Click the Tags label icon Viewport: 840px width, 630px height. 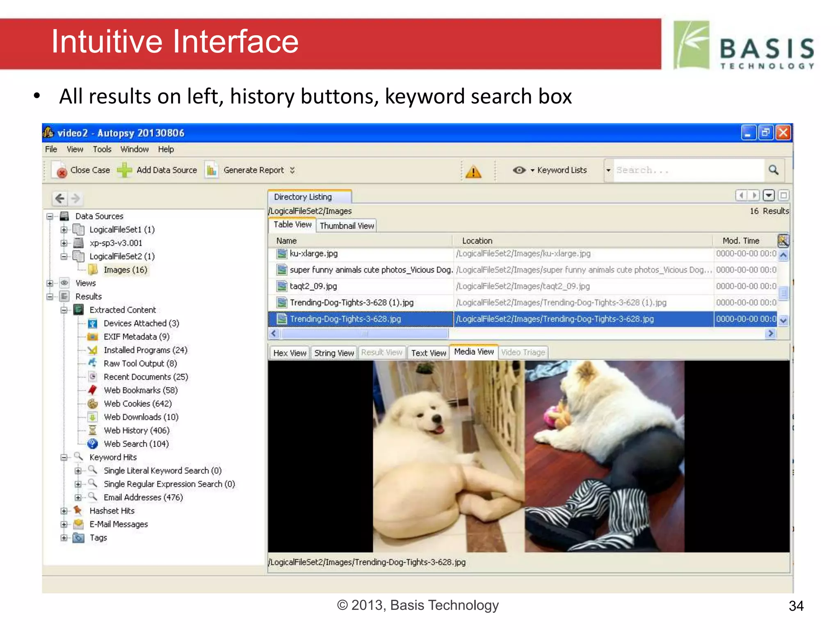point(78,538)
